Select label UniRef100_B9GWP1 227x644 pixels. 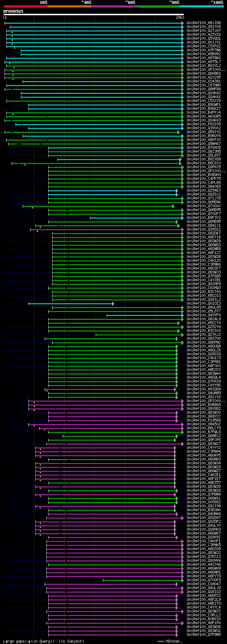(204, 105)
